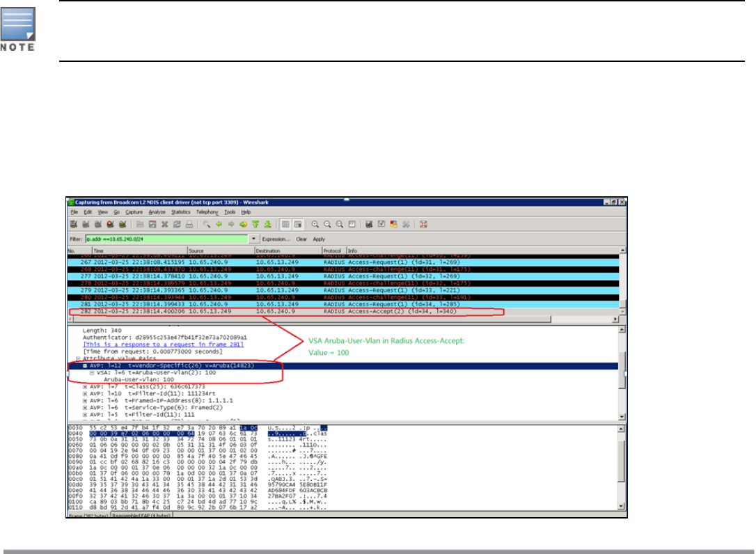Open Wireshark preferences tools icon

pyautogui.click(x=406, y=224)
